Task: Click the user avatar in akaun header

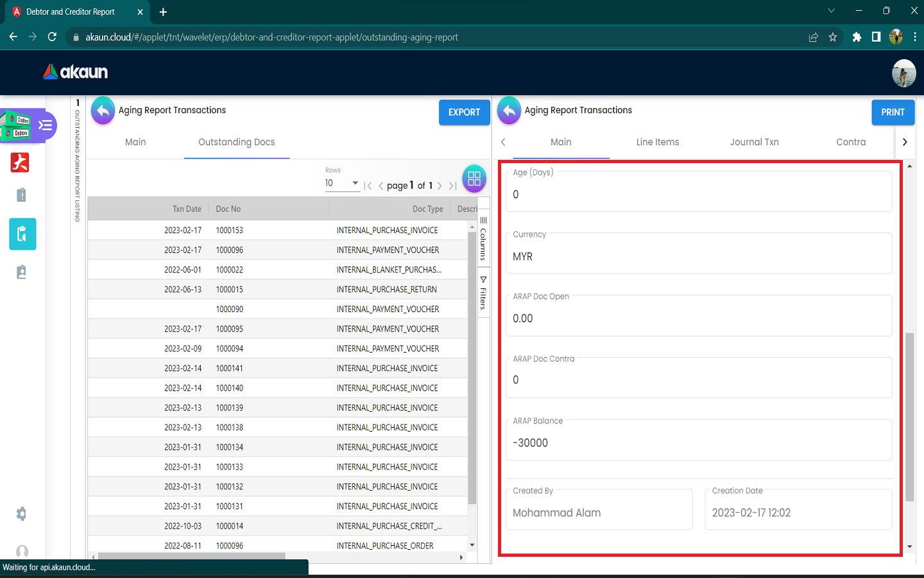Action: 903,73
